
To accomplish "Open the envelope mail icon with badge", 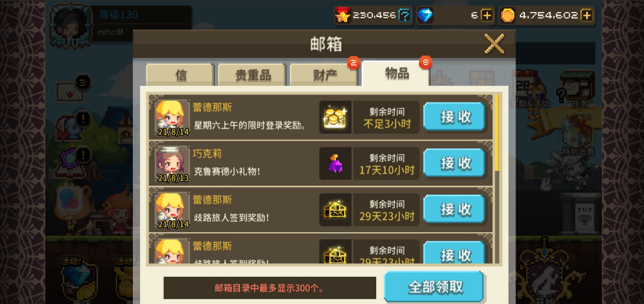I will click(x=70, y=91).
